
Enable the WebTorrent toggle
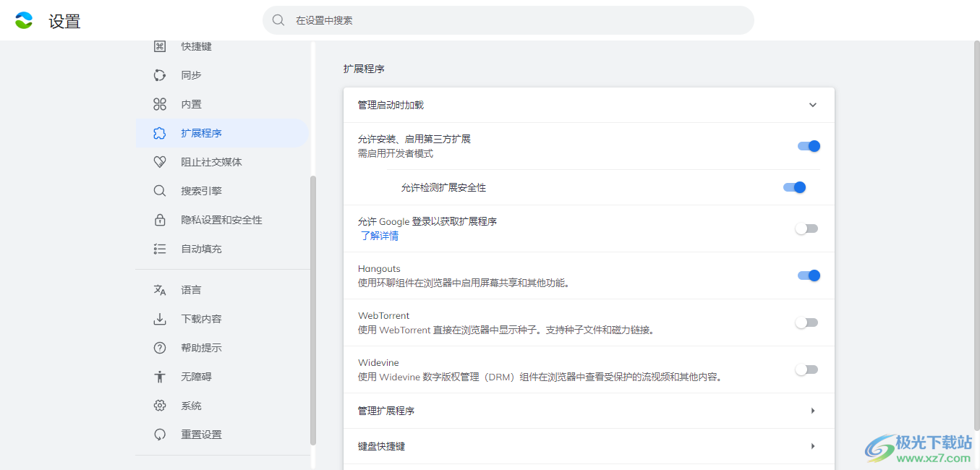tap(806, 322)
